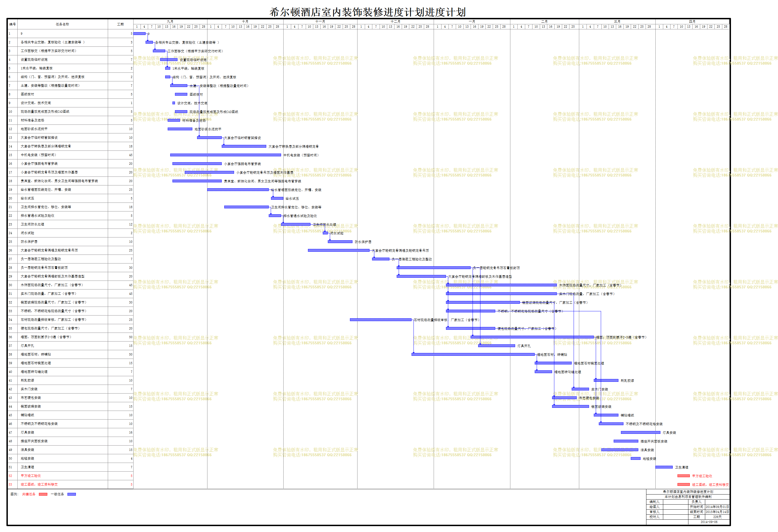
Task: Select task row 洁具安装 in the table
Action: 70,450
